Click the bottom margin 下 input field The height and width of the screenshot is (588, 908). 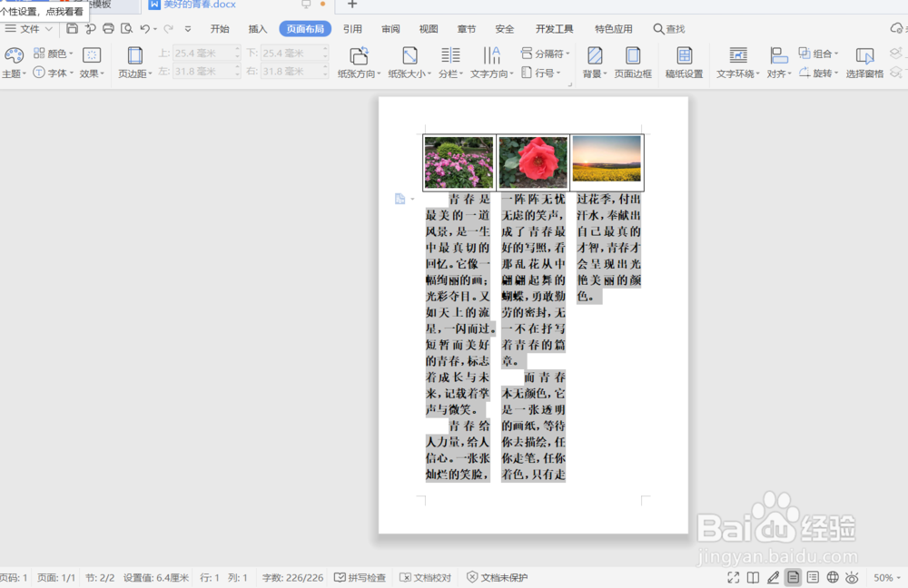point(295,53)
